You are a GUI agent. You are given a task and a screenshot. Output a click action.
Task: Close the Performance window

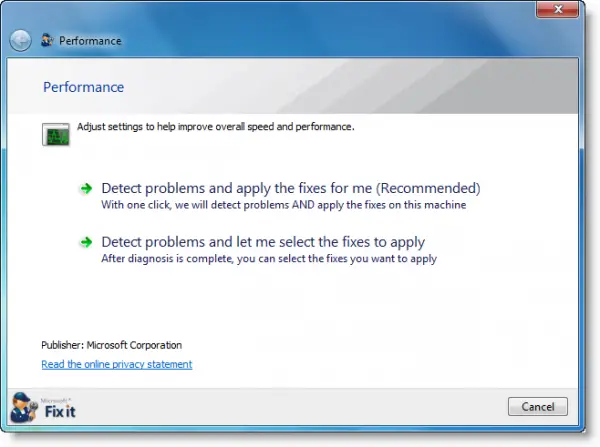point(558,9)
